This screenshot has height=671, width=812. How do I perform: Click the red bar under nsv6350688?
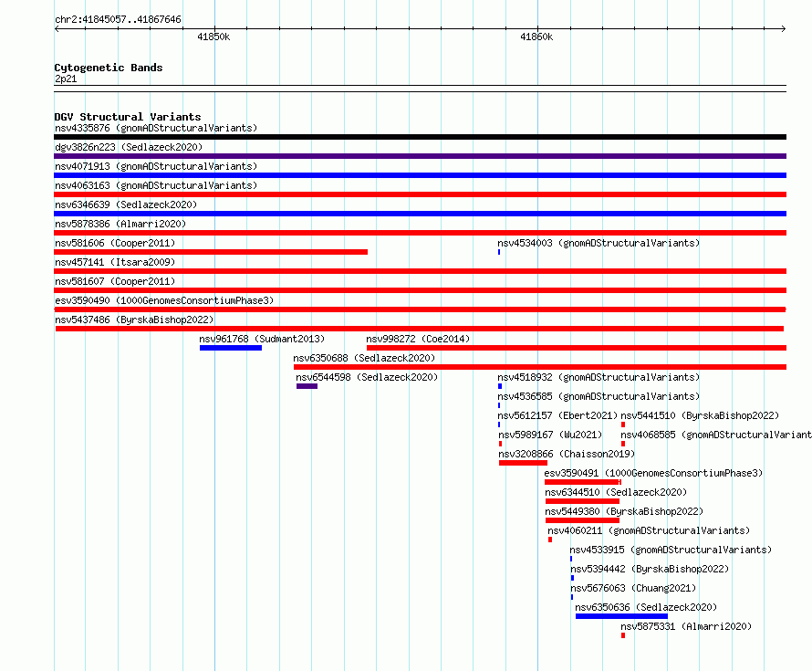pyautogui.click(x=540, y=367)
